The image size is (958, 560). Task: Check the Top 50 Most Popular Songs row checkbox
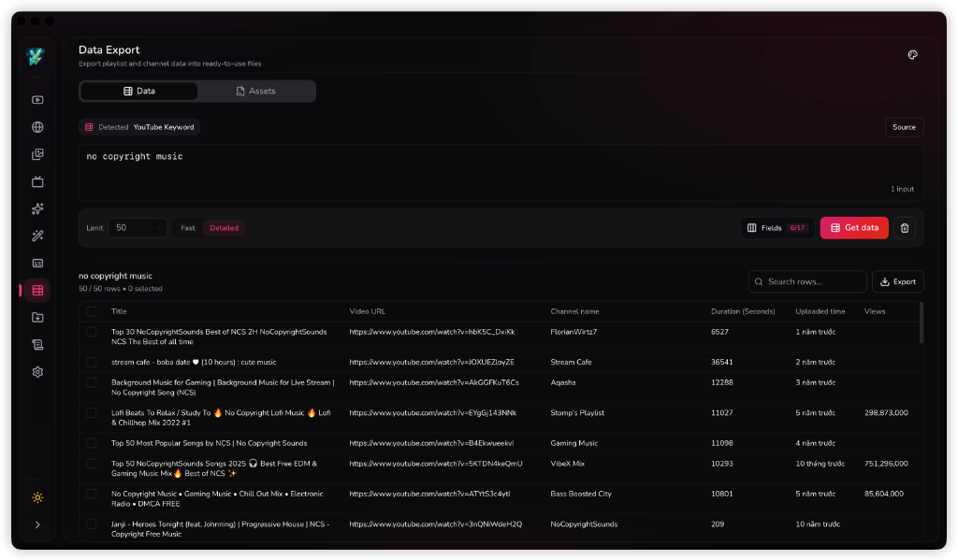[92, 443]
